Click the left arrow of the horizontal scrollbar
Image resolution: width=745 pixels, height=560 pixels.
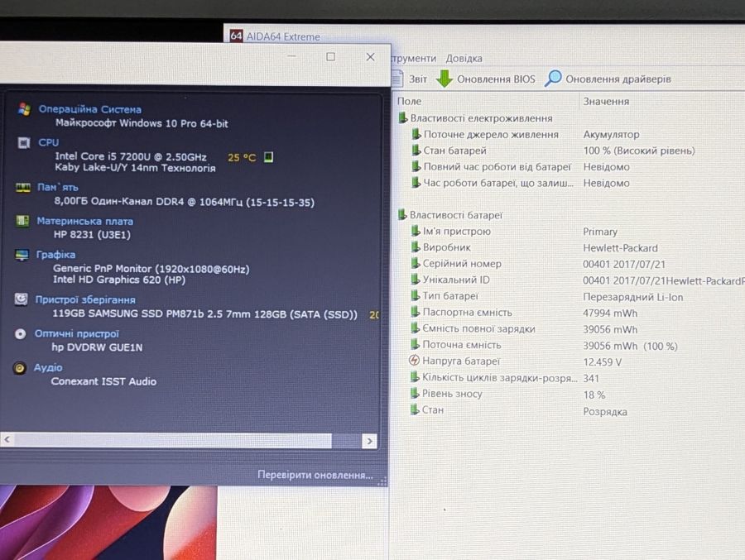coord(7,439)
